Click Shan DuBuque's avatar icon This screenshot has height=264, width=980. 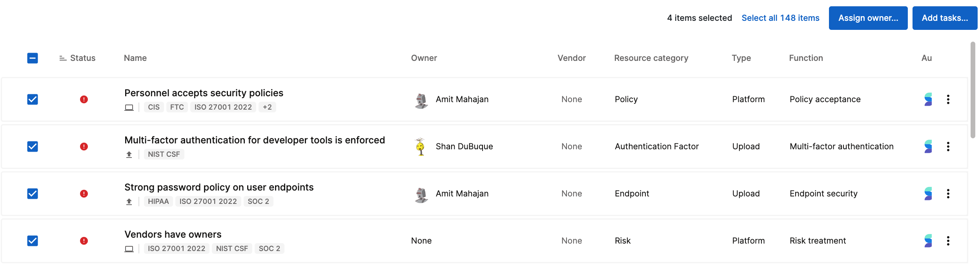pos(421,147)
